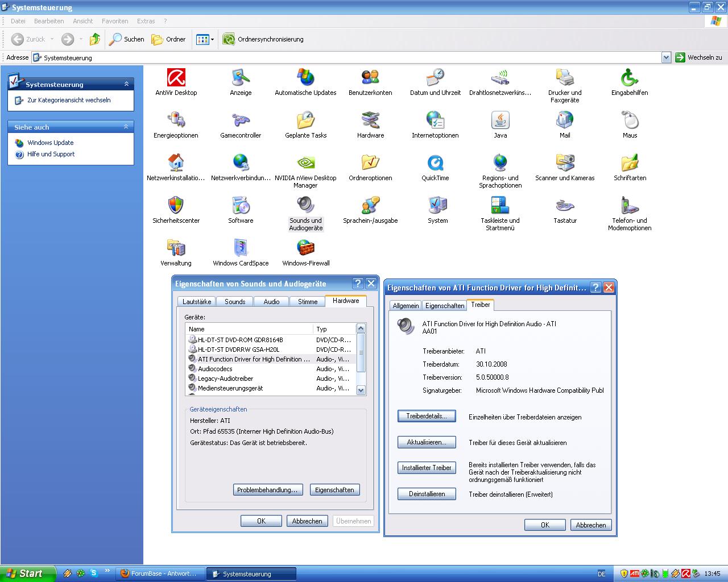Click the DE language indicator in taskbar

(x=602, y=574)
